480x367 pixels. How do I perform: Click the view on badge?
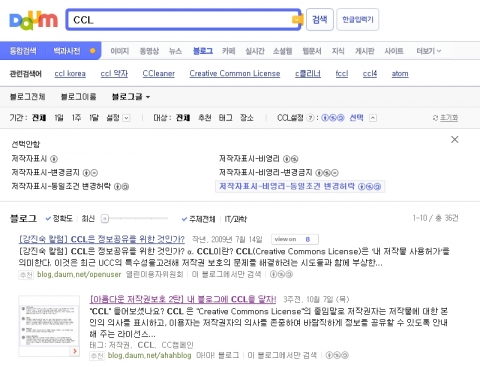295,239
